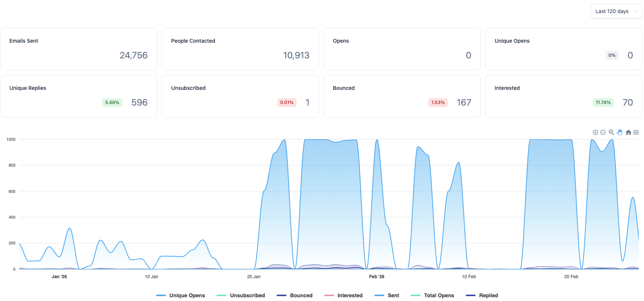644x301 pixels.
Task: Click the Opens card label
Action: (341, 41)
